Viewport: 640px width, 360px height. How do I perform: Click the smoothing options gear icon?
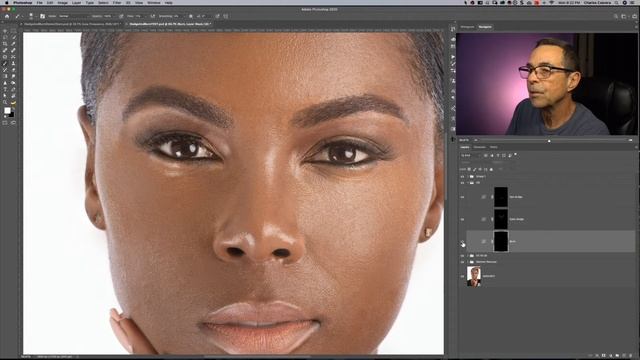pos(191,16)
